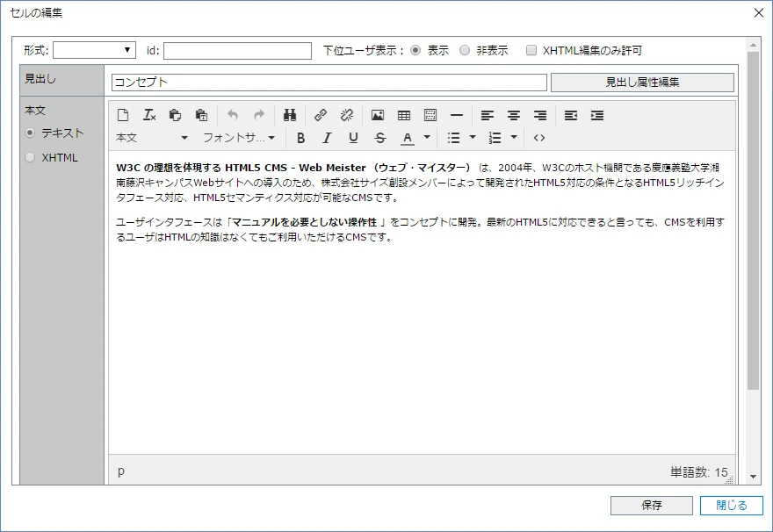Click the bold text マニュアルを必要としない操作性

tap(304, 223)
